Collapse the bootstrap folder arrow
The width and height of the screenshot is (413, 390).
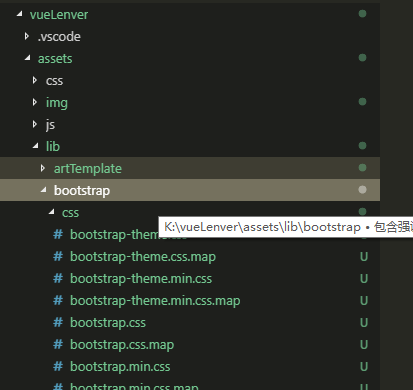coord(44,190)
